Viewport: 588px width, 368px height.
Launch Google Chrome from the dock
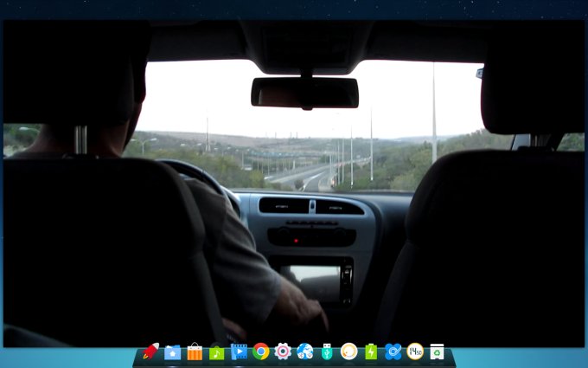pos(261,352)
